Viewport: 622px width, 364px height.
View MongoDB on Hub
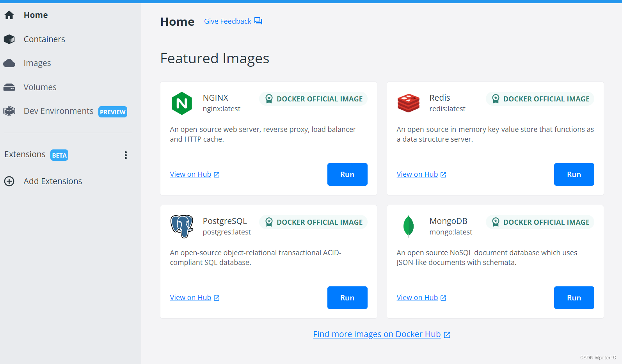[417, 298]
